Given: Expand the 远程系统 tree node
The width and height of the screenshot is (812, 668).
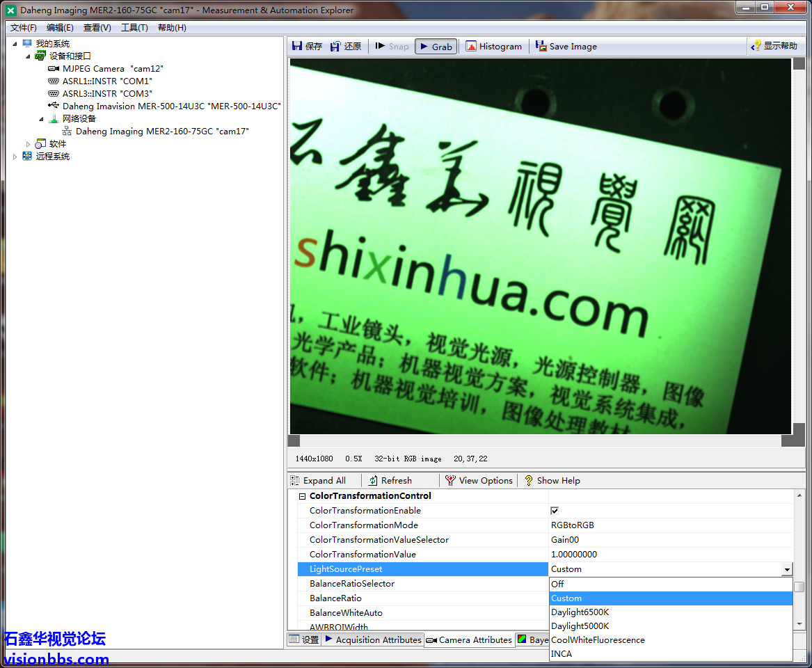Looking at the screenshot, I should (x=15, y=157).
